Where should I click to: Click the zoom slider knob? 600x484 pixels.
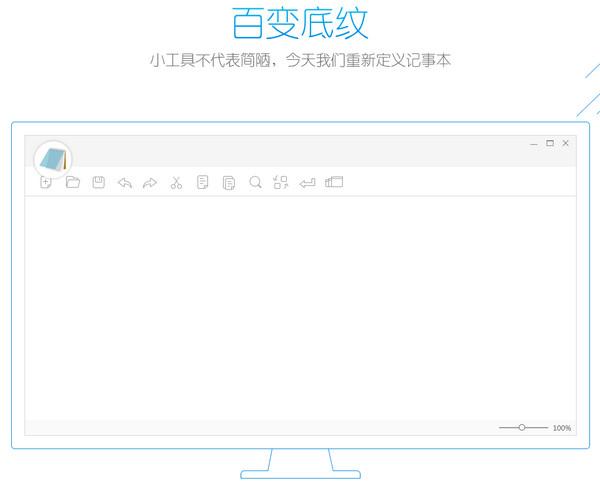522,427
